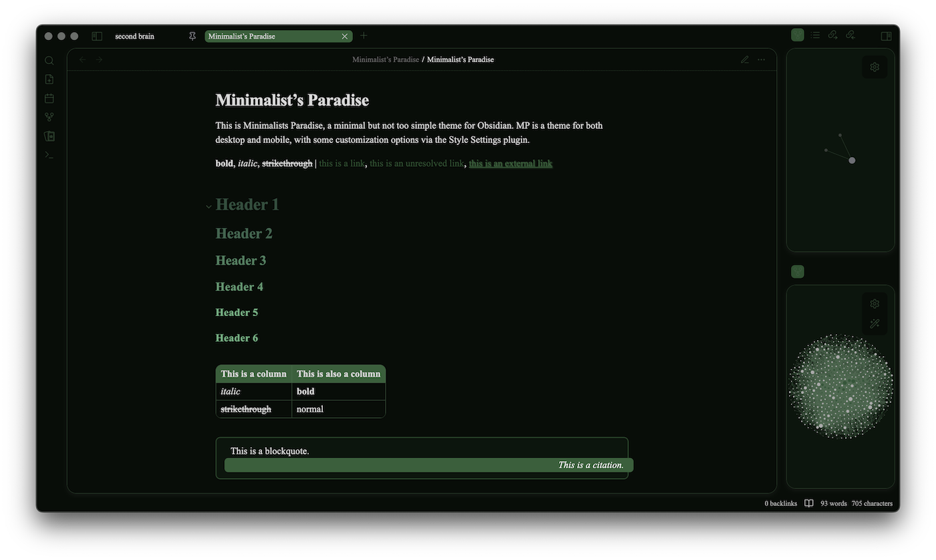Click the pin icon in tab bar
Screen dimensions: 936x560
click(193, 36)
